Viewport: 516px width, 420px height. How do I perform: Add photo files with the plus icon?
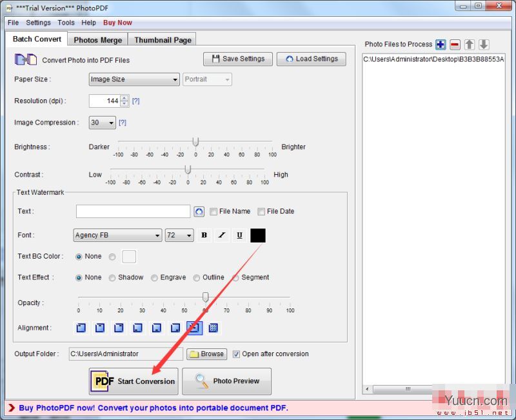(x=441, y=45)
